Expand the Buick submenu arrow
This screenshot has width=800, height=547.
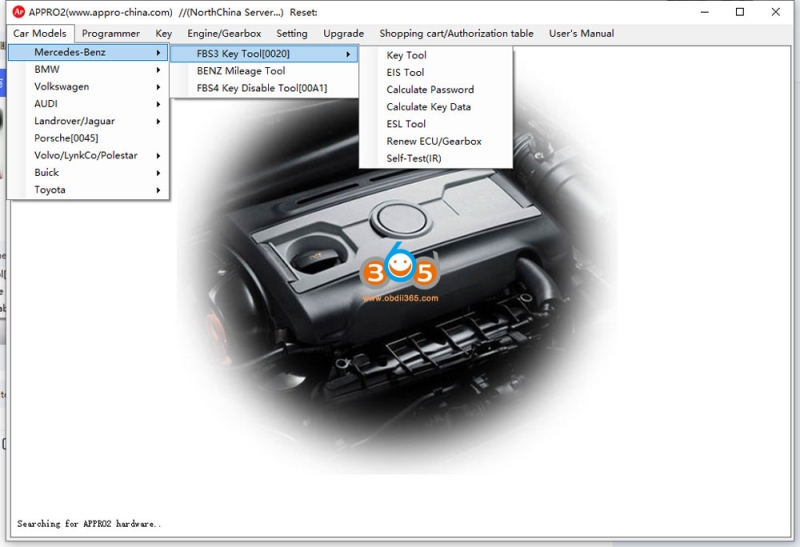(159, 173)
